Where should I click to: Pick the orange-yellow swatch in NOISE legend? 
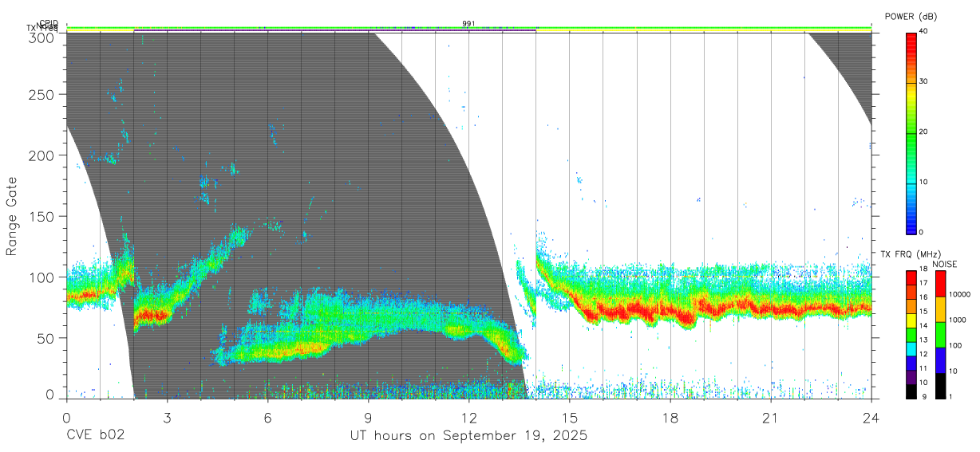940,309
